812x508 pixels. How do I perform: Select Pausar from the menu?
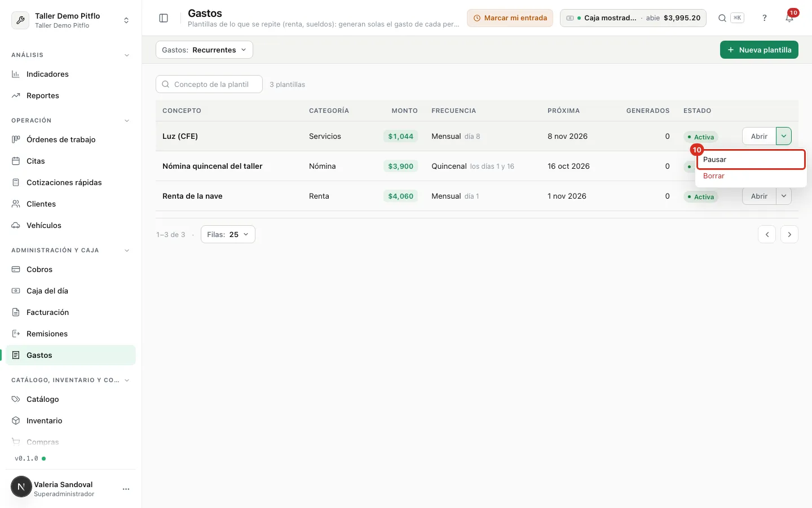click(751, 160)
